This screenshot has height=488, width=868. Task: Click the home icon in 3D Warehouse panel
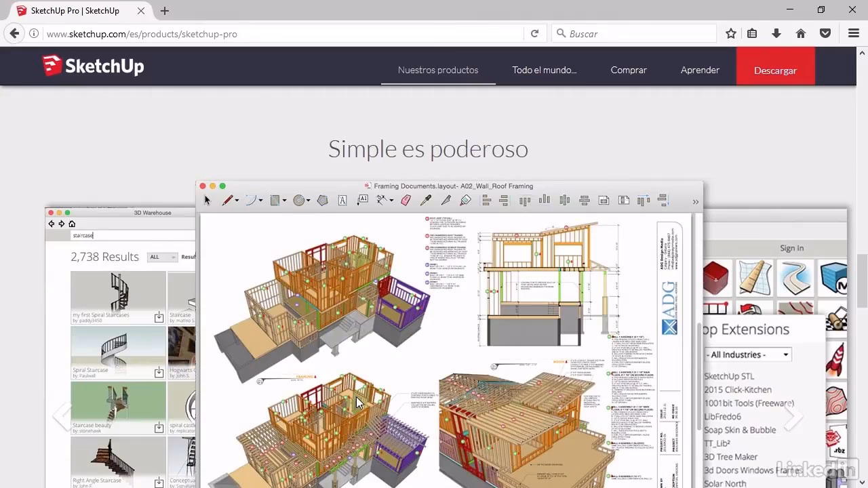coord(71,224)
